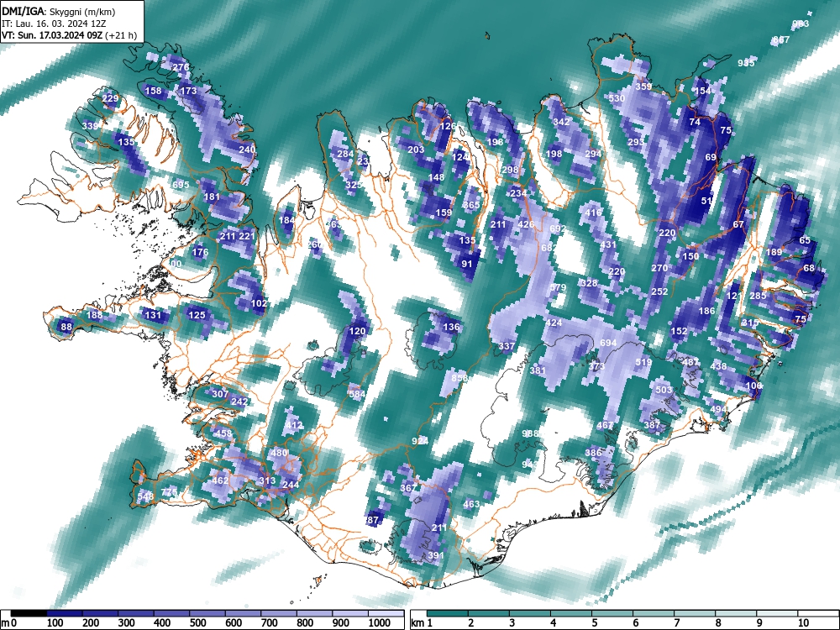Click the 339 value label
The width and height of the screenshot is (840, 630).
pyautogui.click(x=90, y=127)
